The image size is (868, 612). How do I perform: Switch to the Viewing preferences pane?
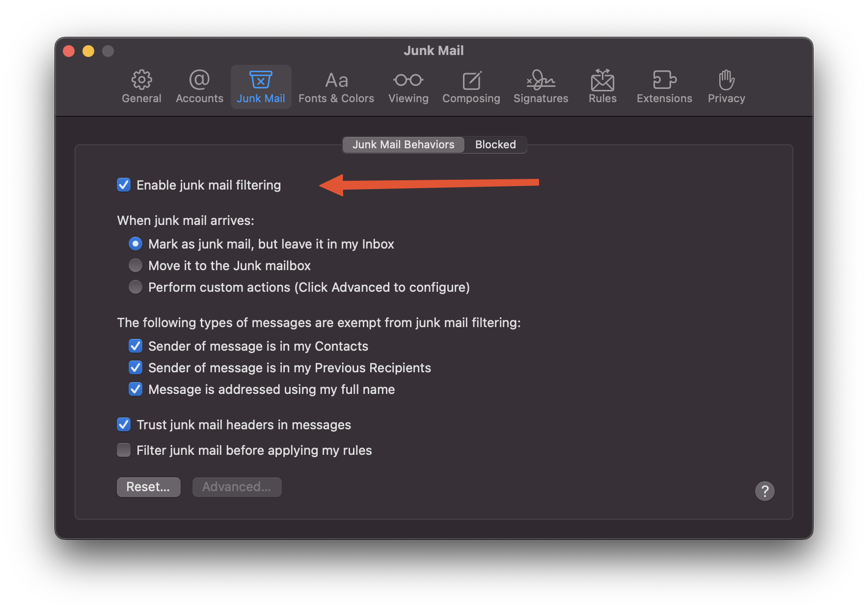(x=408, y=87)
